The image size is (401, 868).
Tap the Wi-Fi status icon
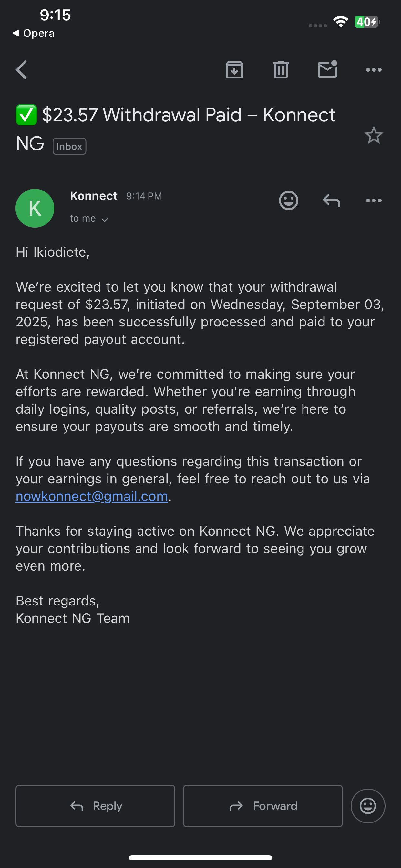341,22
